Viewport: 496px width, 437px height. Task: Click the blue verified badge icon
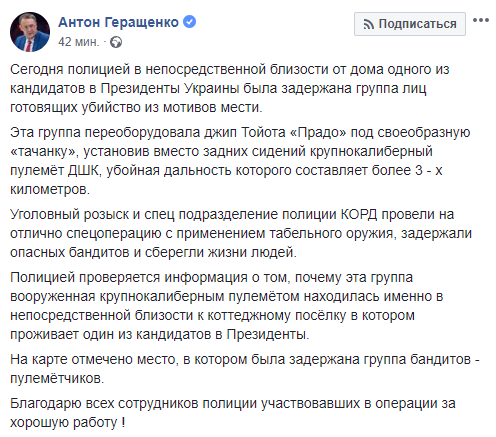pyautogui.click(x=190, y=22)
